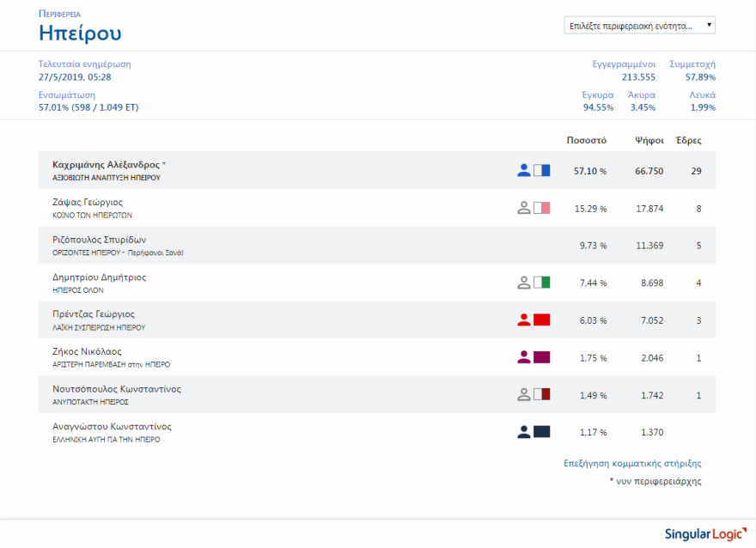Click grey person icon for Ζάψας Γεώργιος
Image resolution: width=756 pixels, height=548 pixels.
[x=524, y=208]
